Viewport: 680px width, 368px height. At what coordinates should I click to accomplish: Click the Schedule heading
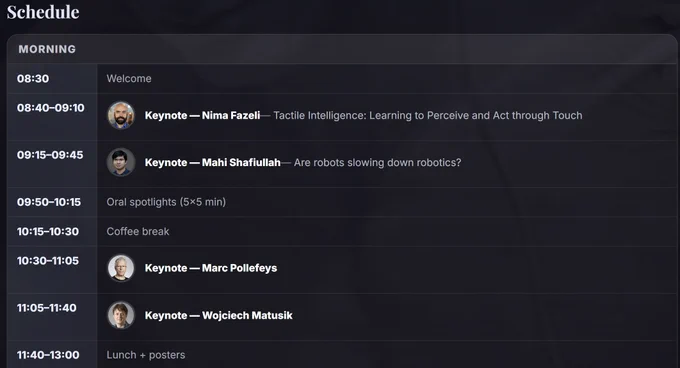point(43,12)
